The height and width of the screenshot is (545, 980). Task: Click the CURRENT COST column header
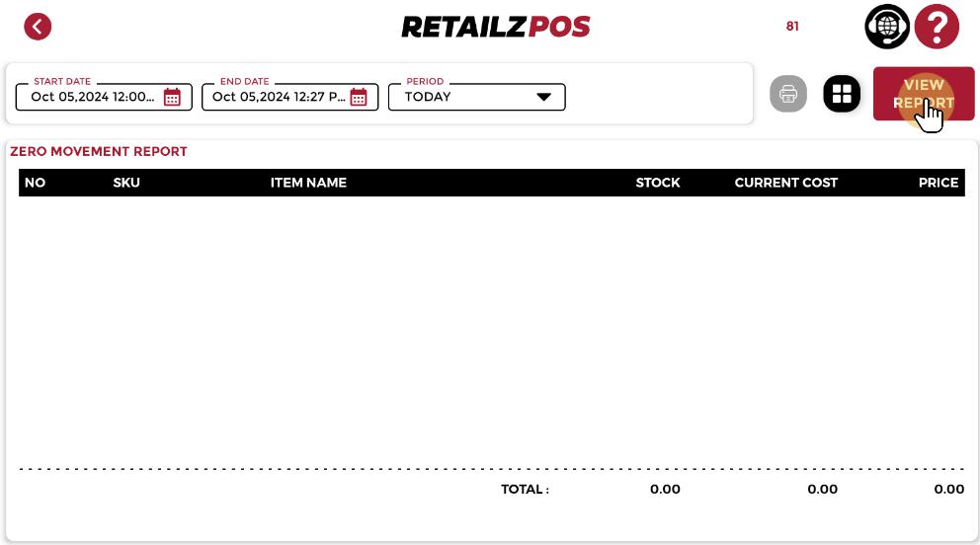tap(785, 183)
